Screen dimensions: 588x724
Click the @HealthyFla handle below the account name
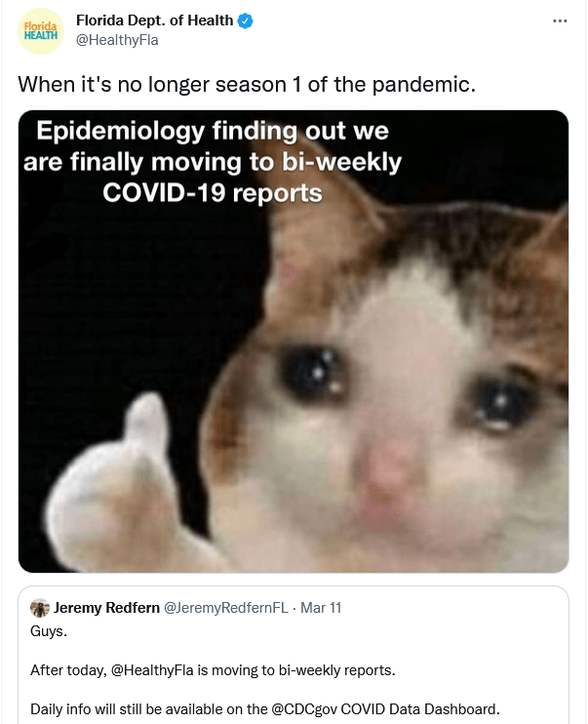pyautogui.click(x=117, y=40)
